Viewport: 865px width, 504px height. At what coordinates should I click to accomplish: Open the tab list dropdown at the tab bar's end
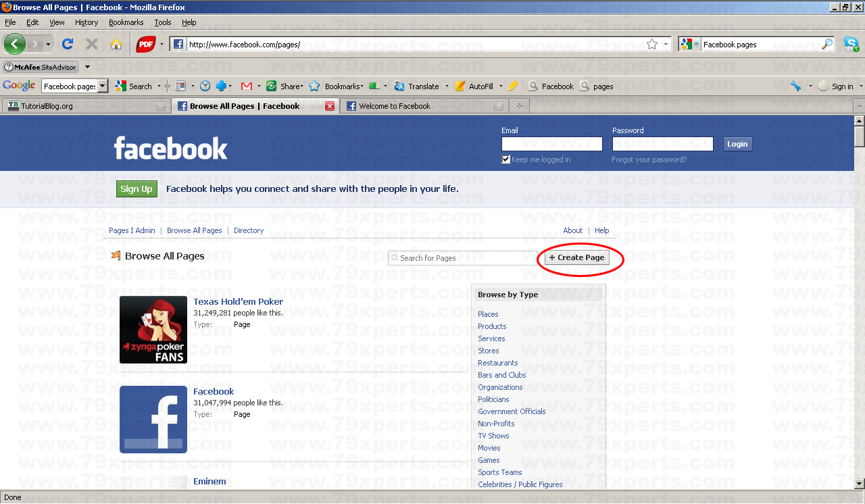[x=859, y=106]
